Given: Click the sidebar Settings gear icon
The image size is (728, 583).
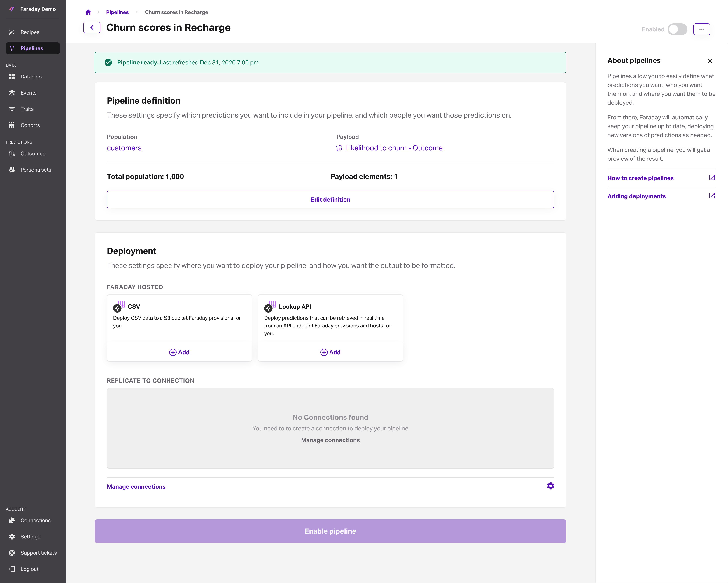Looking at the screenshot, I should click(11, 537).
